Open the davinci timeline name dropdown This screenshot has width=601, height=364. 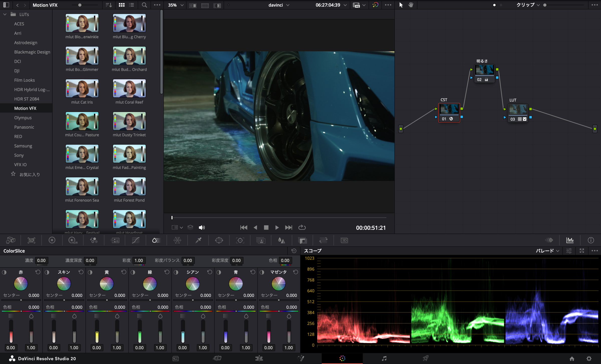279,5
